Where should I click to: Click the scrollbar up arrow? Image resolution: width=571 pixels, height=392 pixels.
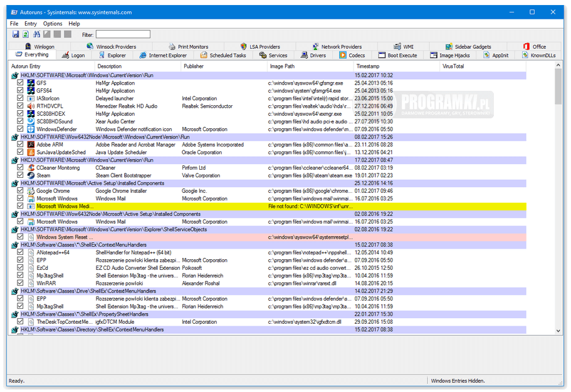(558, 64)
